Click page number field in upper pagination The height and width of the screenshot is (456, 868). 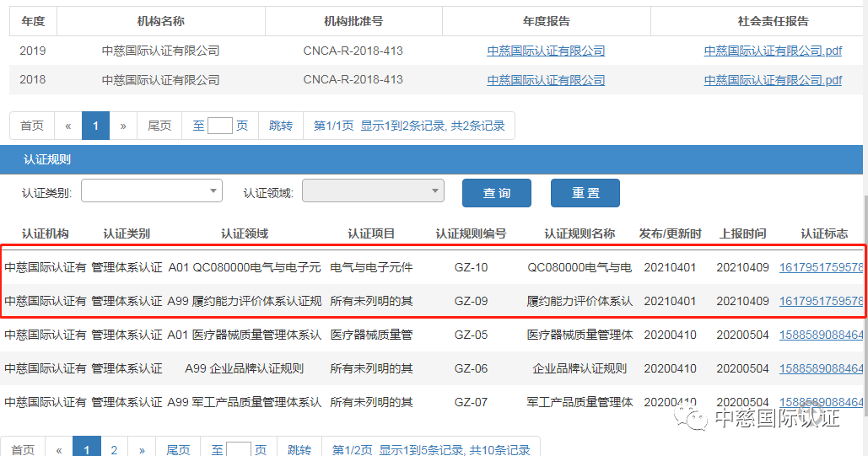pyautogui.click(x=219, y=126)
